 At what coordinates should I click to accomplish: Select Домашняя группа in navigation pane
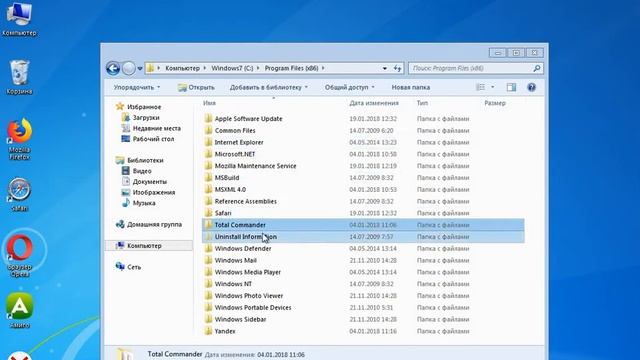point(149,224)
